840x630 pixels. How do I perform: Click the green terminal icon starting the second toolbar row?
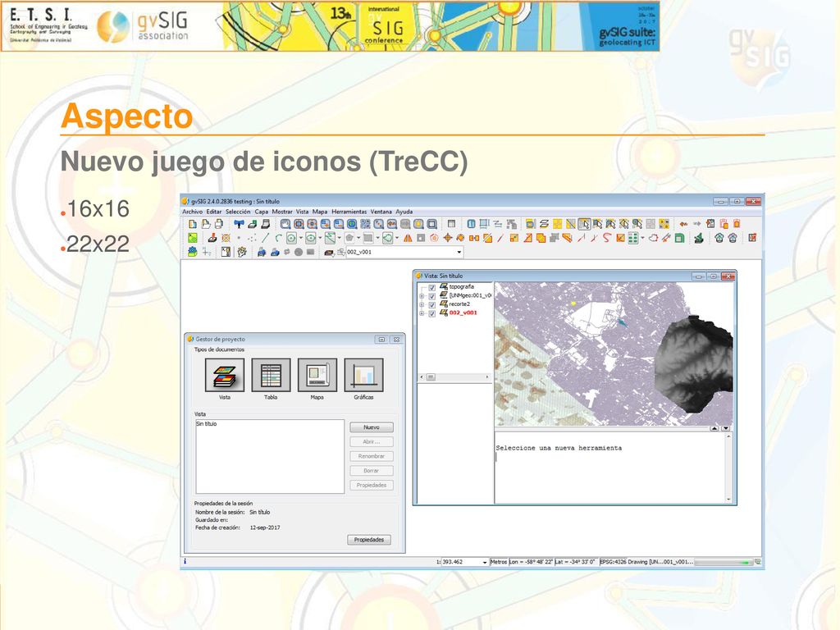(193, 238)
